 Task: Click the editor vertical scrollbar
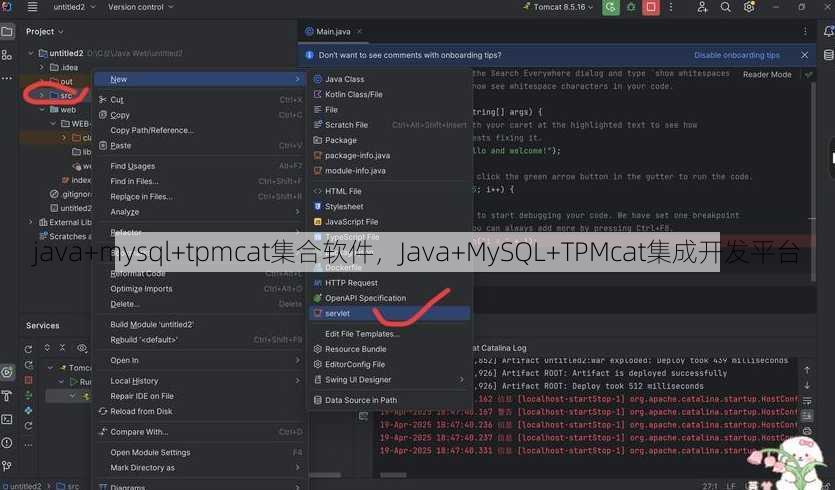(813, 181)
